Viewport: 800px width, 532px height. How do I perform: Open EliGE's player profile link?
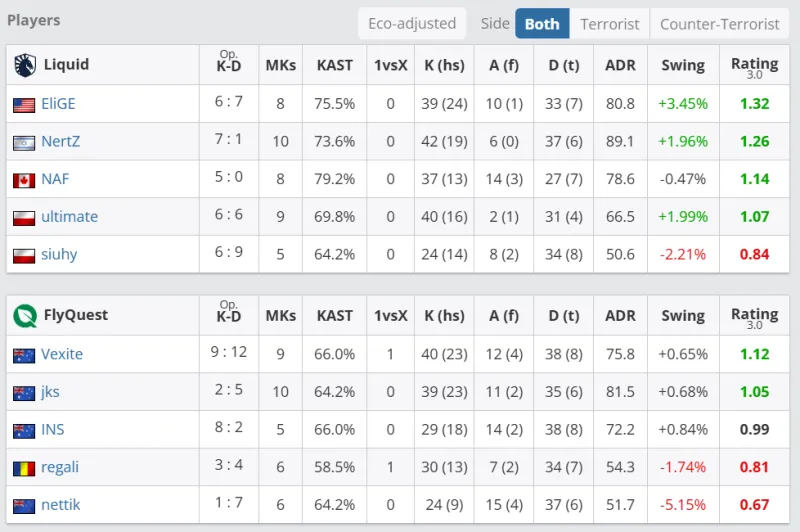58,104
